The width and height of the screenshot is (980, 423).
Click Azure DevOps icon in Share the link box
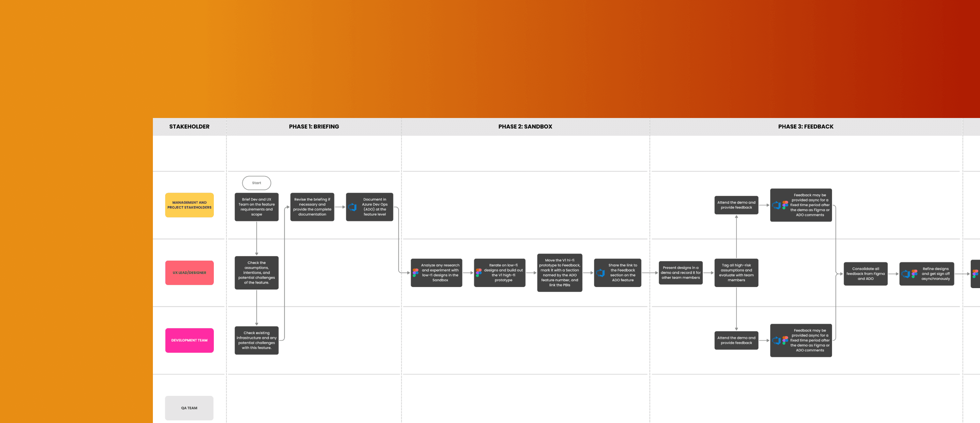tap(601, 273)
